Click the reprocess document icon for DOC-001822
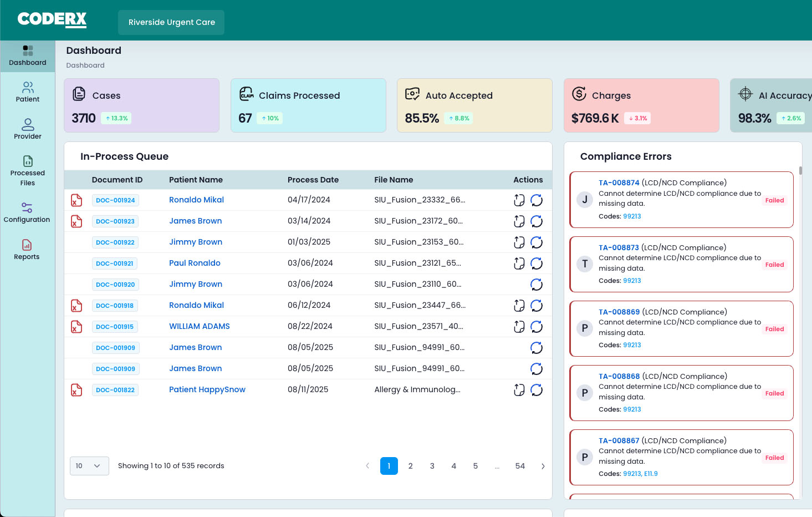The image size is (812, 517). 519,390
